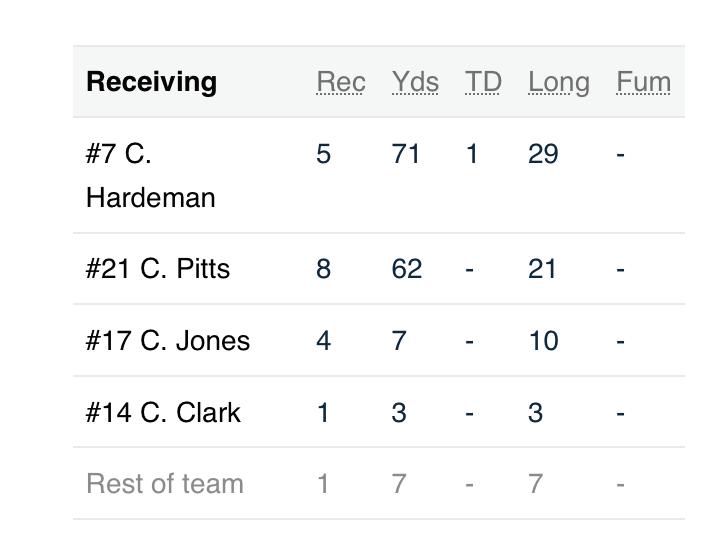Screen dimensions: 728x556
Task: Click Pitts' 62 receiving yards value
Action: tap(406, 269)
